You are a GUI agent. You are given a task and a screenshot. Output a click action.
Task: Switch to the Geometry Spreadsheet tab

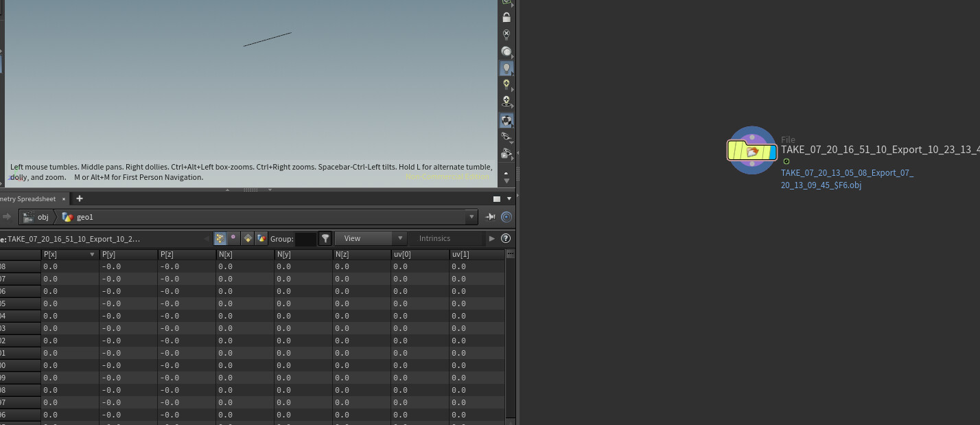point(29,198)
